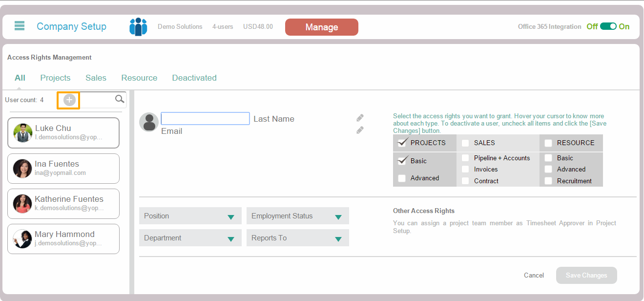Check the Resource Advanced checkbox
This screenshot has width=644, height=301.
pyautogui.click(x=548, y=169)
